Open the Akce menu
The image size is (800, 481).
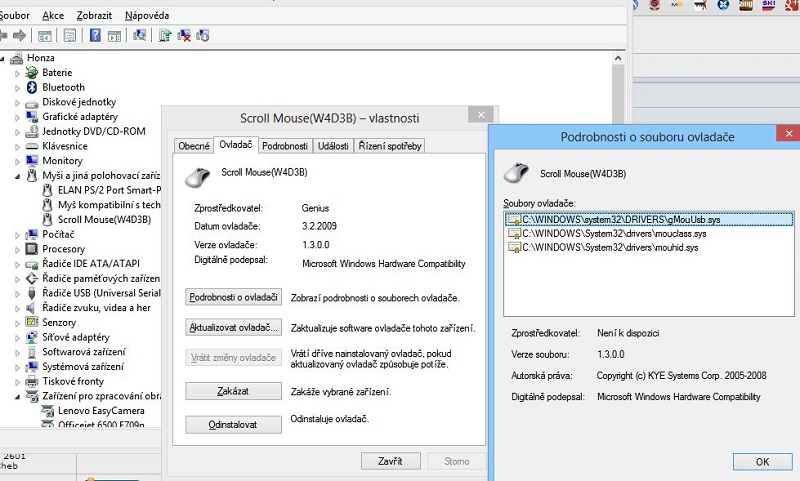pos(53,16)
